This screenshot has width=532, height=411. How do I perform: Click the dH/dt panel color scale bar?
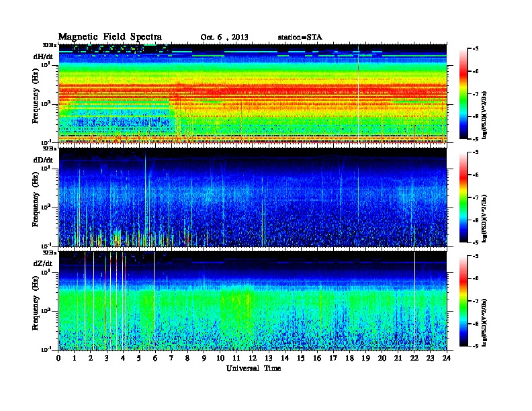[x=463, y=94]
